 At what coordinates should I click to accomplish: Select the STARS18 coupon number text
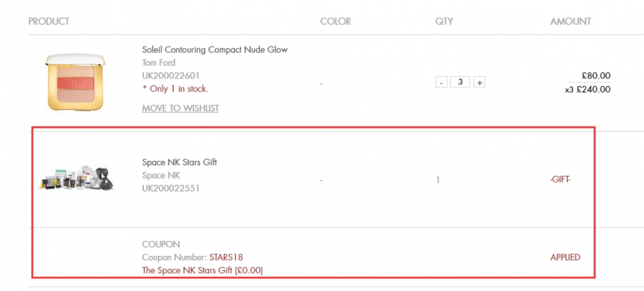[226, 257]
